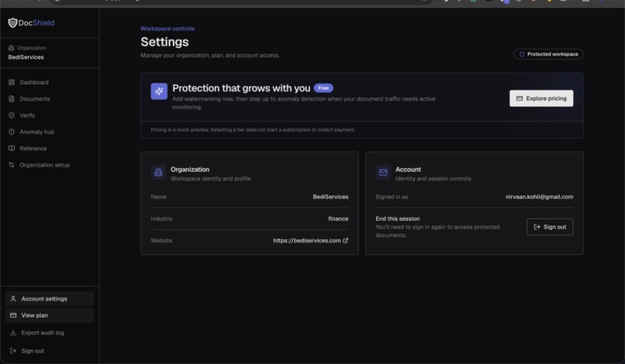This screenshot has height=364, width=625.
Task: Click the Export audit log download icon
Action: click(13, 333)
